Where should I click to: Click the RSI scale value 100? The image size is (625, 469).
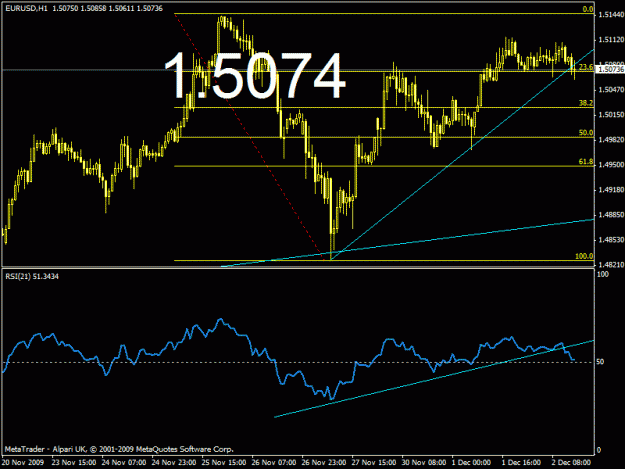coord(603,275)
